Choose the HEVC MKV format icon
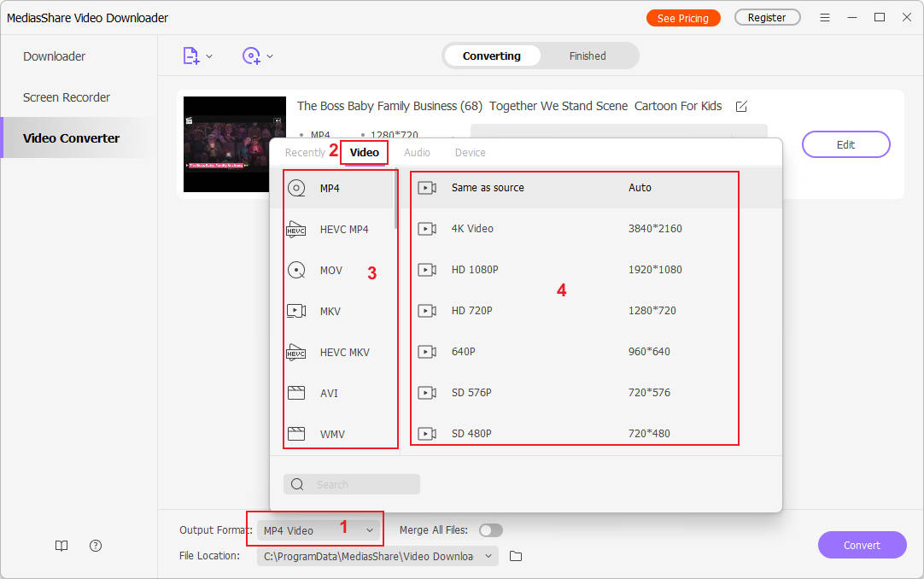The height and width of the screenshot is (579, 924). pos(295,352)
